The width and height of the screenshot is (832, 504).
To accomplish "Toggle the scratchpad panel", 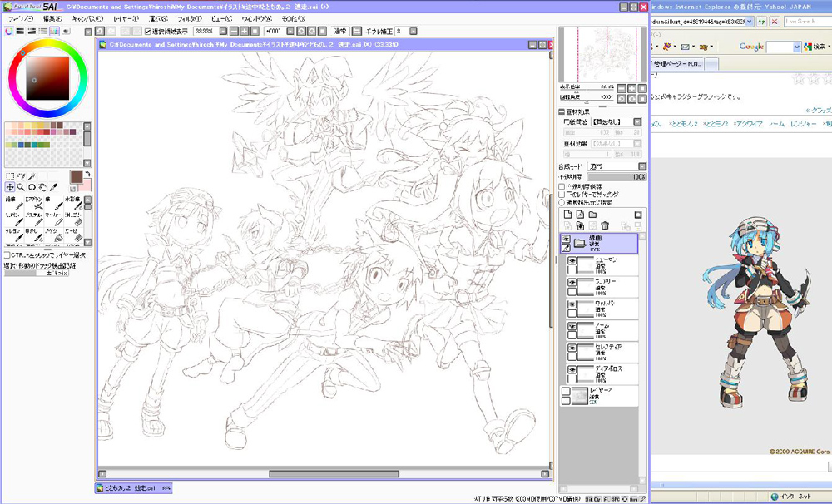I will 66,32.
